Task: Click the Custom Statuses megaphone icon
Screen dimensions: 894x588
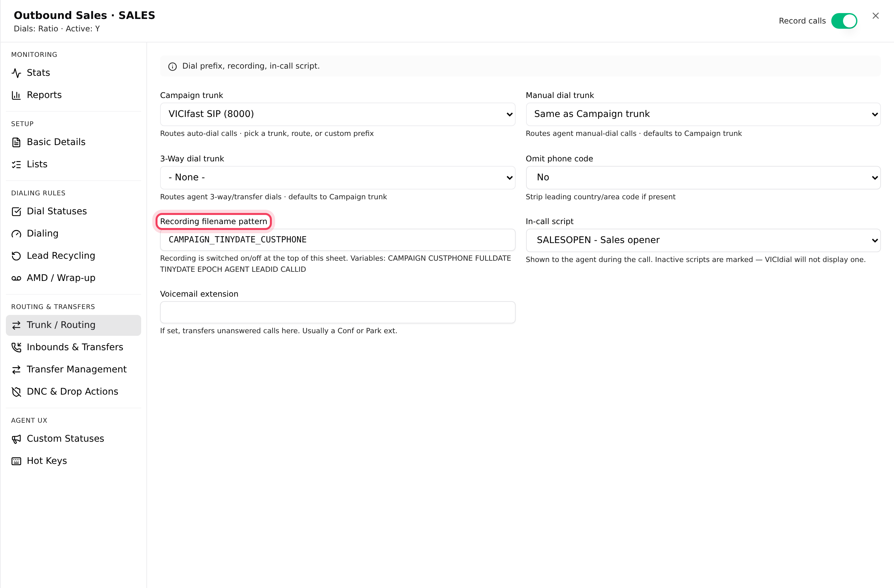Action: (x=16, y=439)
